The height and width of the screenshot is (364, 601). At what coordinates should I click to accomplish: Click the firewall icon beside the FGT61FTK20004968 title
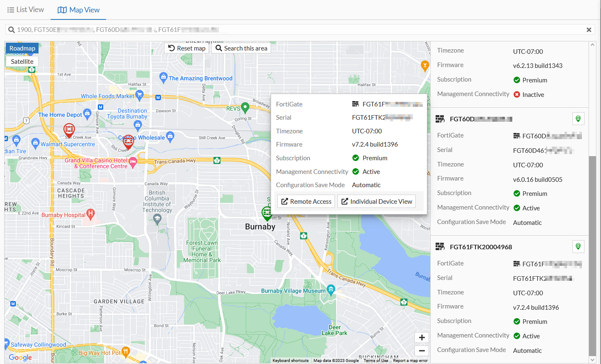coord(440,247)
